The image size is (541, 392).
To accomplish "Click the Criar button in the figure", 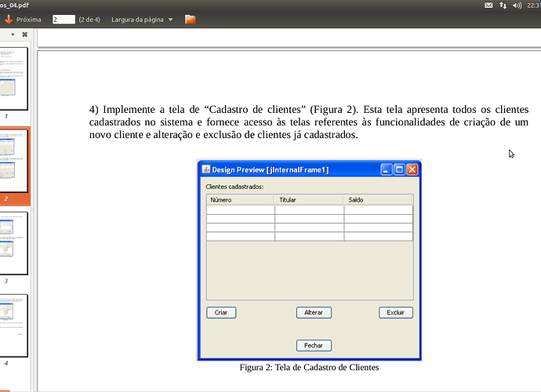I will point(221,313).
